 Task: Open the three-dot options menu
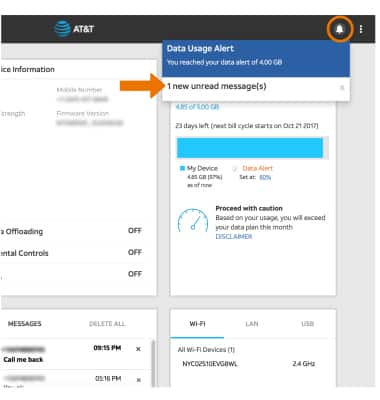pyautogui.click(x=362, y=29)
